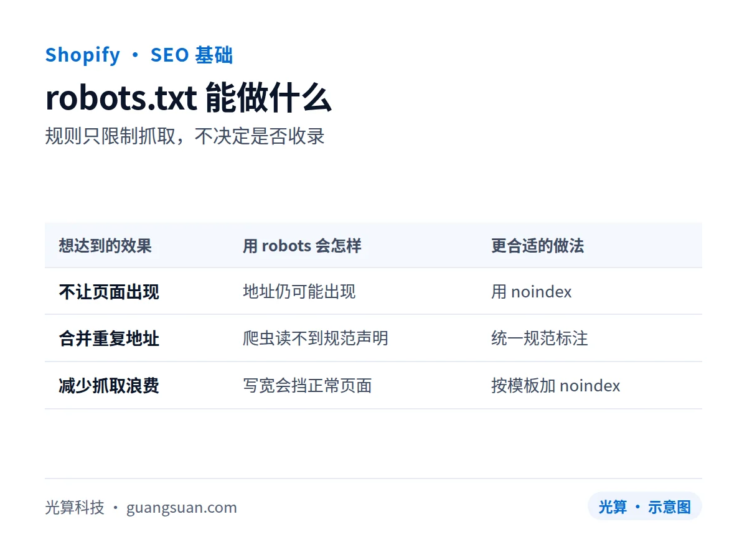Screen dimensions: 747x560
Task: Click the column header '更合适的做法'
Action: (x=538, y=246)
